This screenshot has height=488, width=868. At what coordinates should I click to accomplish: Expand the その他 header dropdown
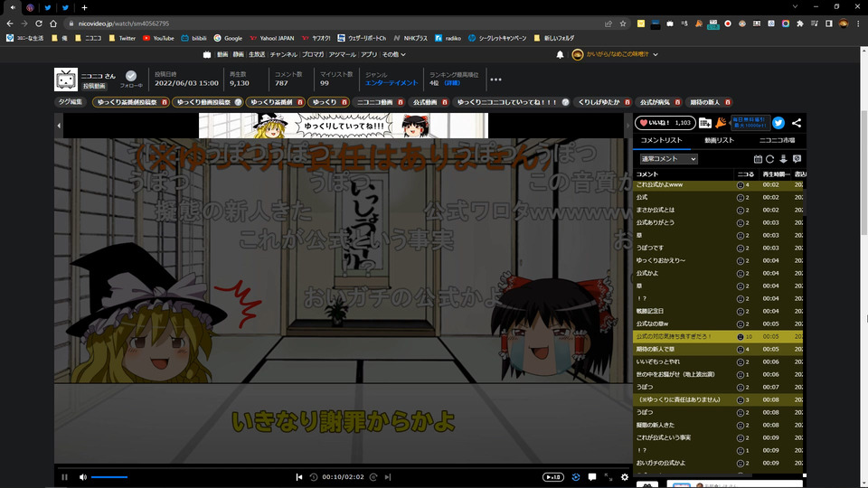click(393, 54)
